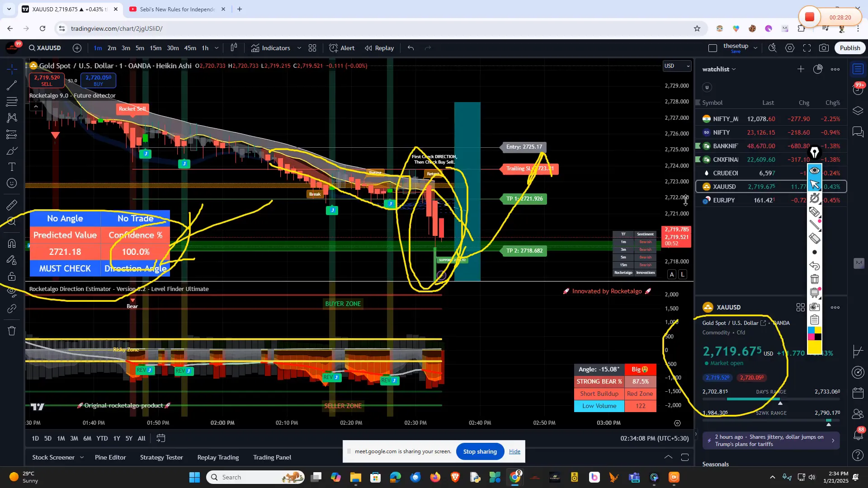Open go to date calendar icon

(x=161, y=438)
